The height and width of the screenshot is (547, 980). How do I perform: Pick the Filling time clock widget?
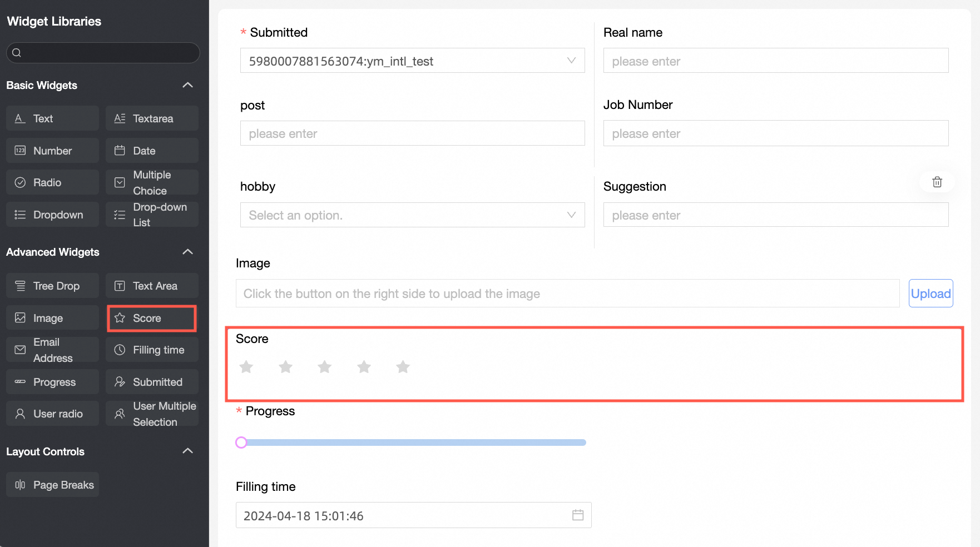(x=151, y=350)
